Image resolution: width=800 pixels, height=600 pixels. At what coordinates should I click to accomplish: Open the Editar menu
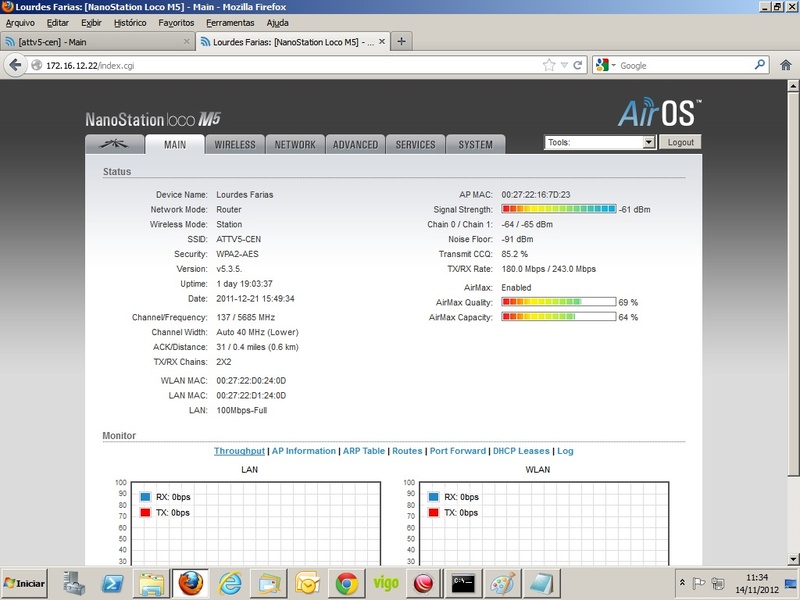click(x=58, y=23)
